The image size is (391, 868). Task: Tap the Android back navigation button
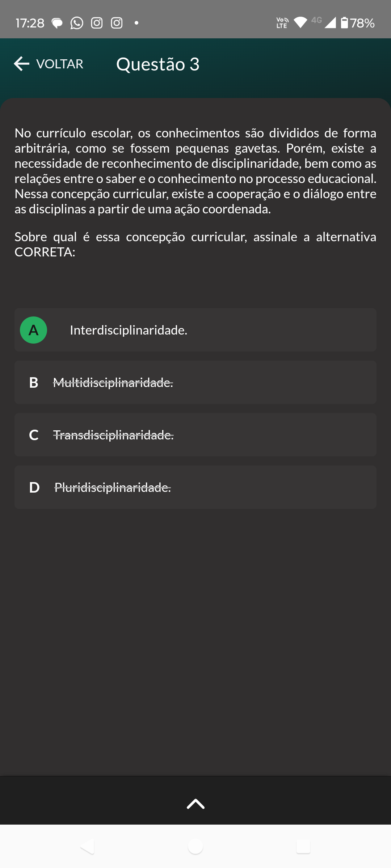(x=88, y=846)
